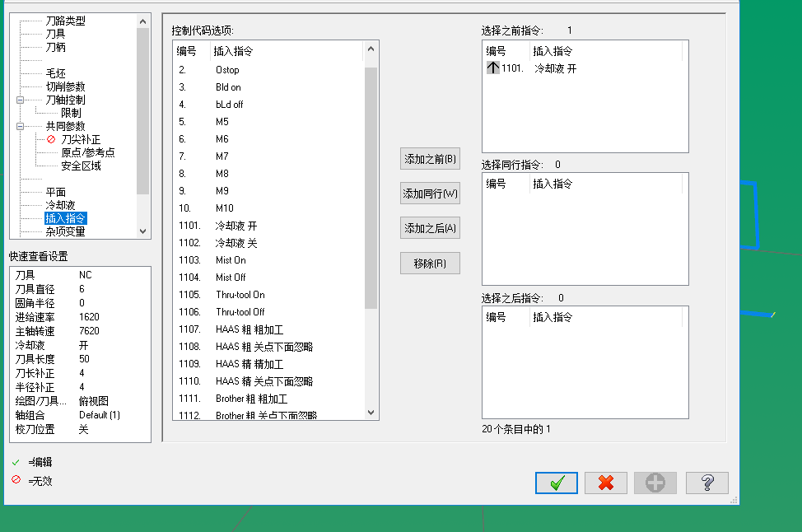The width and height of the screenshot is (802, 532).
Task: Select 刀柄 in the tree
Action: coord(55,48)
